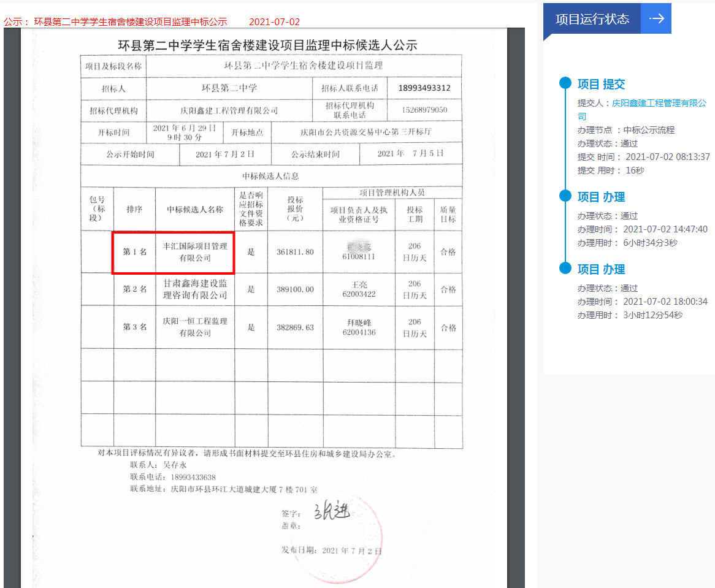Click the 第3名 ranking cell
The image size is (715, 588).
(134, 327)
